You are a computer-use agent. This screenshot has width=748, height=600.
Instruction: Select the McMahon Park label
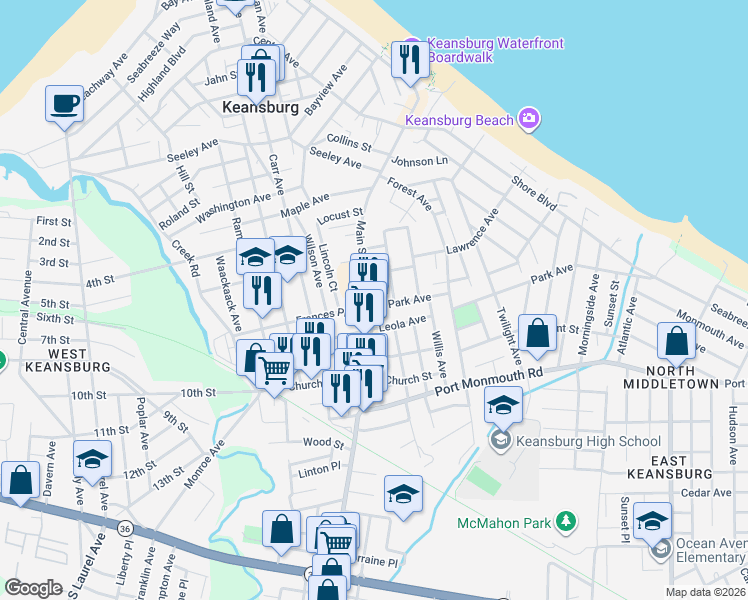(504, 523)
